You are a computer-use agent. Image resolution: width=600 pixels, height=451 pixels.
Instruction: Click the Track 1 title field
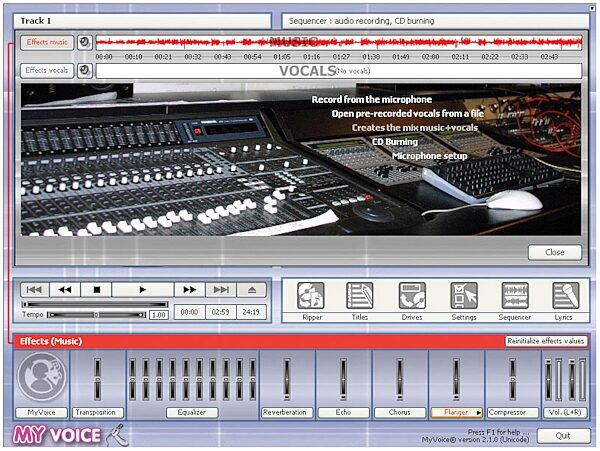pyautogui.click(x=142, y=21)
